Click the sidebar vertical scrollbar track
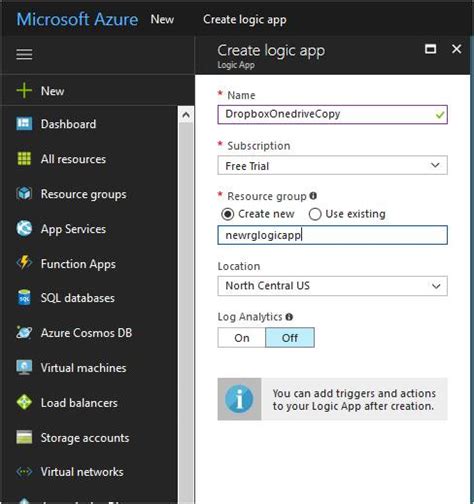The image size is (474, 504). click(x=186, y=313)
